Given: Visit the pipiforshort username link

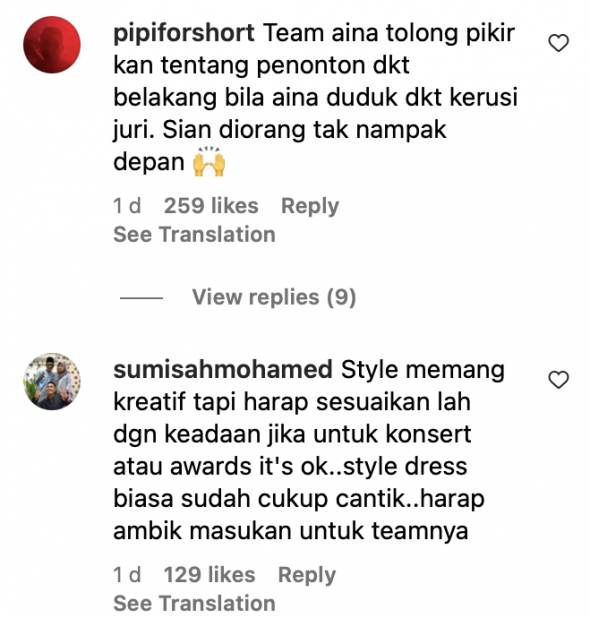Looking at the screenshot, I should pos(184,33).
